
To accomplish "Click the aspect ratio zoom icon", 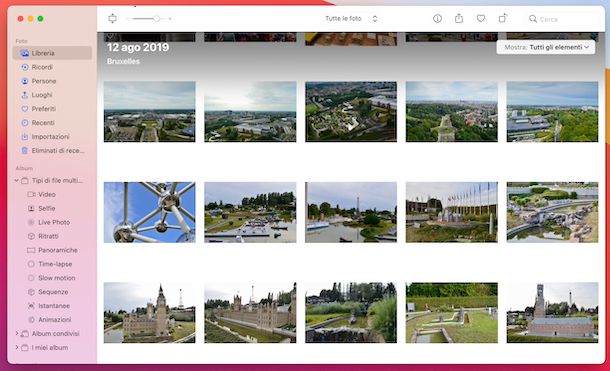I will 112,18.
